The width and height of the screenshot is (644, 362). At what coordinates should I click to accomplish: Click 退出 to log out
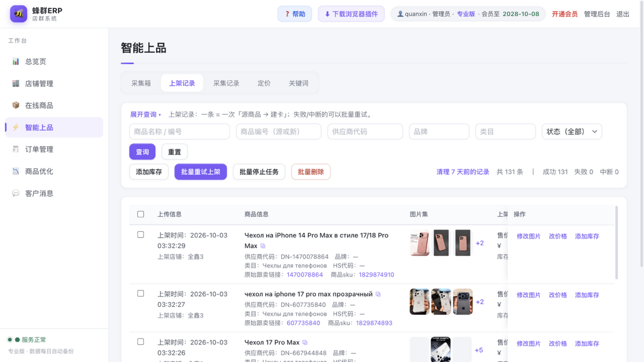tap(623, 14)
